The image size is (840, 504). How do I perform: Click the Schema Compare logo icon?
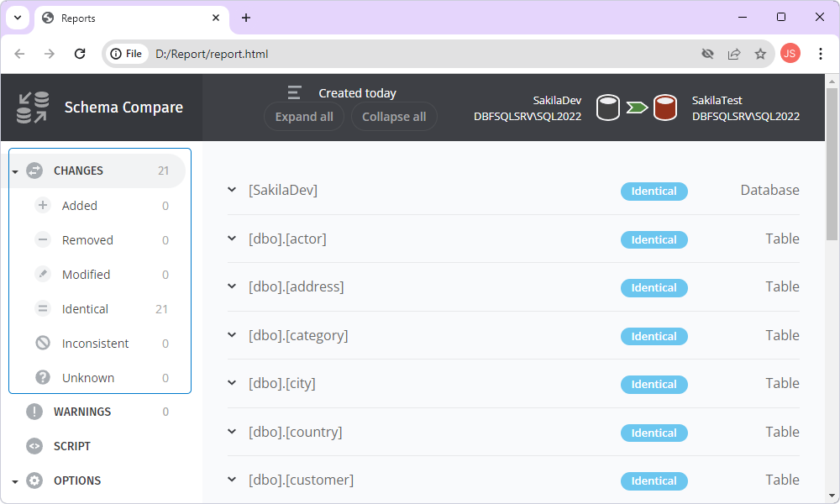point(33,108)
